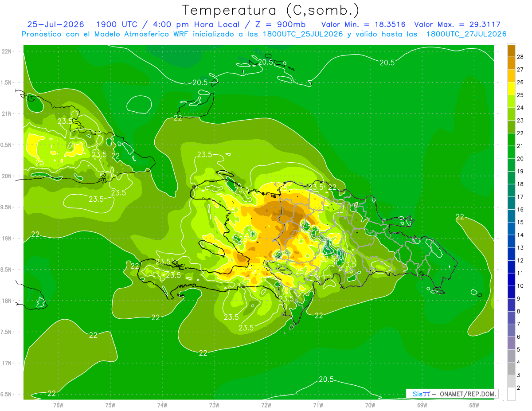Click the 'Valor Max. = 29.3117' text
The image size is (532, 411).
pos(457,25)
